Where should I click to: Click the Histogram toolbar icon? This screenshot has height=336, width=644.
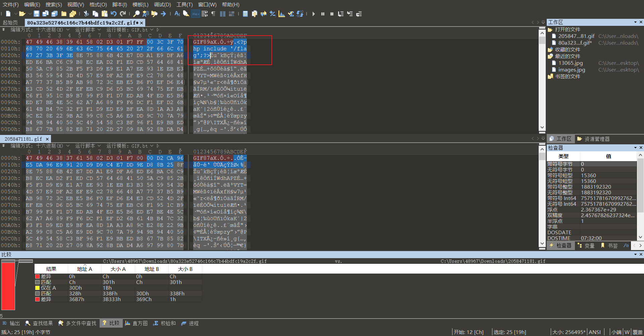click(x=282, y=14)
